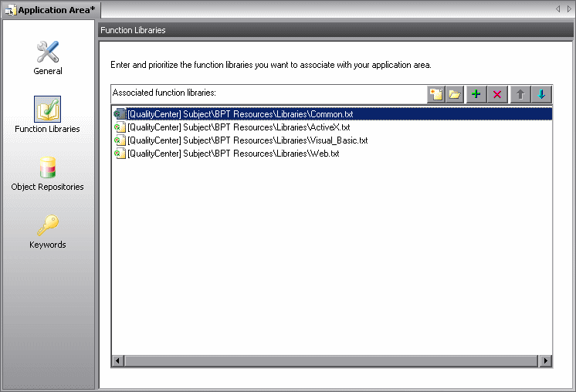The height and width of the screenshot is (392, 576).
Task: Move selected library up in priority
Action: (520, 94)
